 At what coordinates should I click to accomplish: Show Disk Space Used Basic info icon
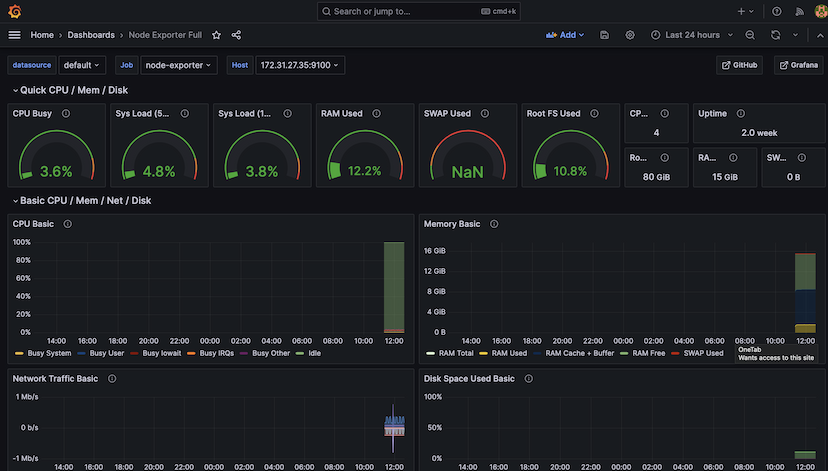(528, 379)
